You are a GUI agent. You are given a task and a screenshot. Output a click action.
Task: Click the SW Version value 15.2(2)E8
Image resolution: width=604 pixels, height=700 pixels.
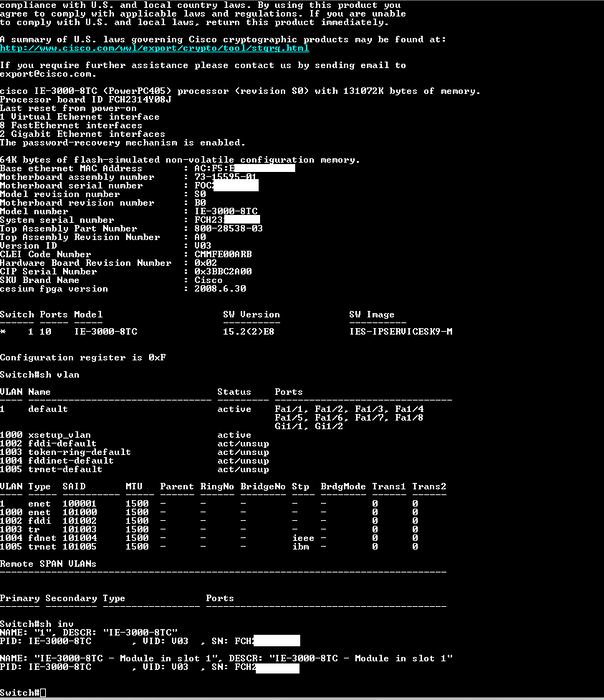[251, 331]
